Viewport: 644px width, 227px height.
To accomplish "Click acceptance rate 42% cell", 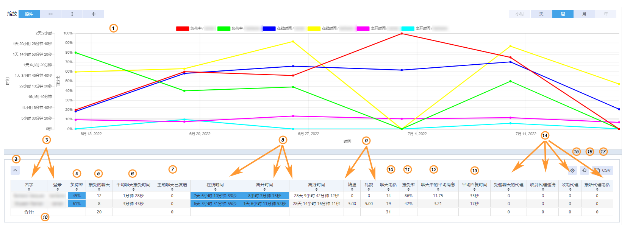I will tap(408, 204).
